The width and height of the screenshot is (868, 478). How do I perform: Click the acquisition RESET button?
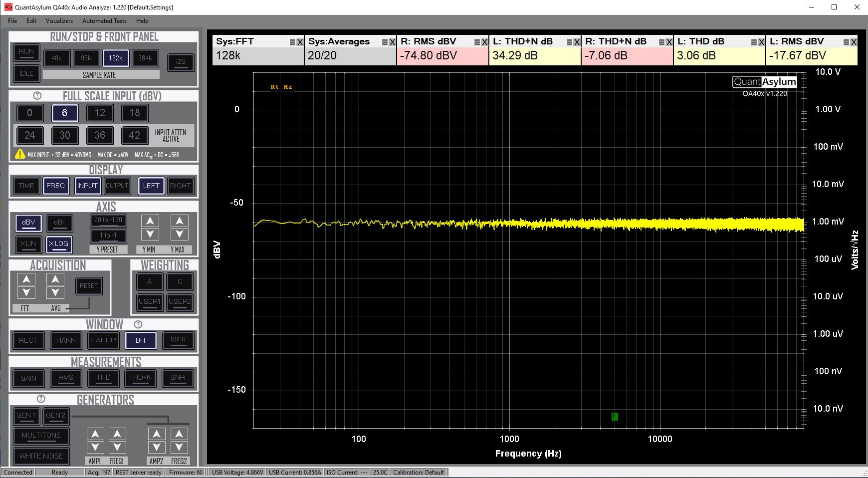click(89, 286)
